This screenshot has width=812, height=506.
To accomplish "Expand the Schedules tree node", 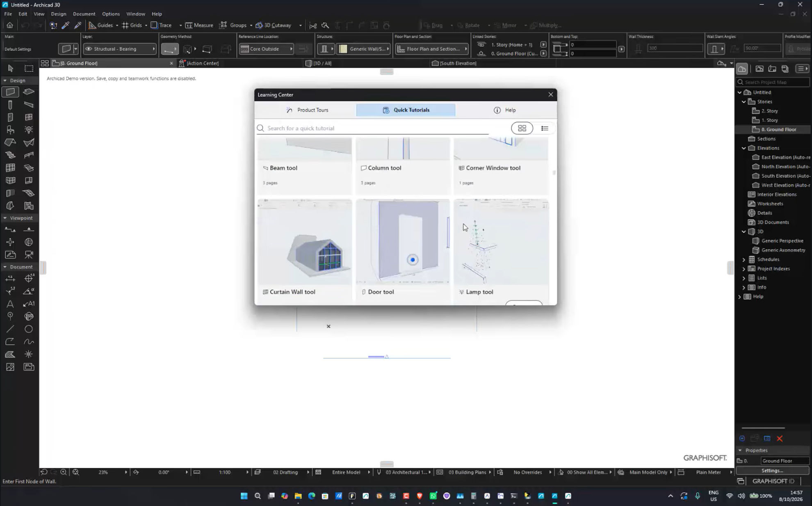I will pos(744,259).
